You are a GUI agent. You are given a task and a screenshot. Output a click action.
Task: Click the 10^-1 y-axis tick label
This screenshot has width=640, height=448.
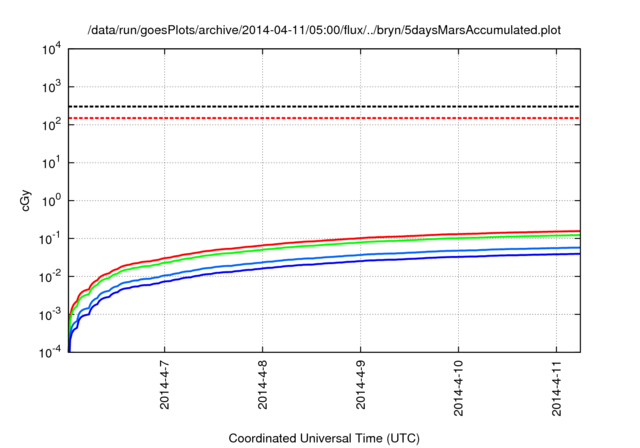click(50, 239)
